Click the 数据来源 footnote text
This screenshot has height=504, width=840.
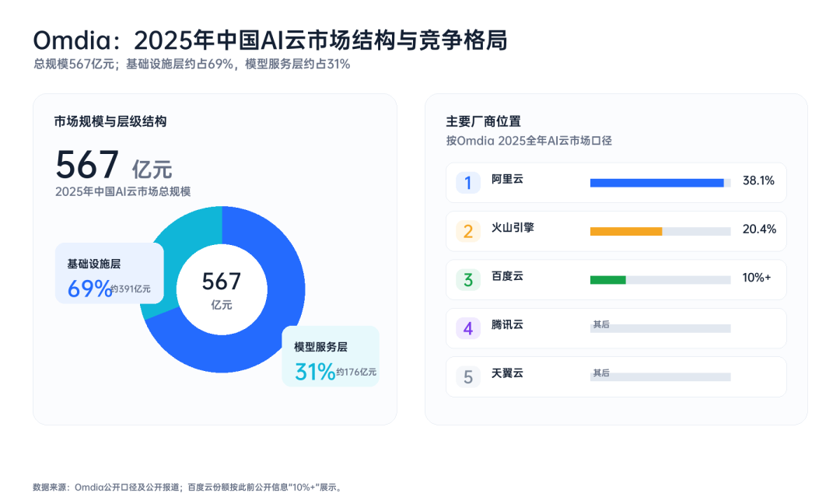[187, 488]
